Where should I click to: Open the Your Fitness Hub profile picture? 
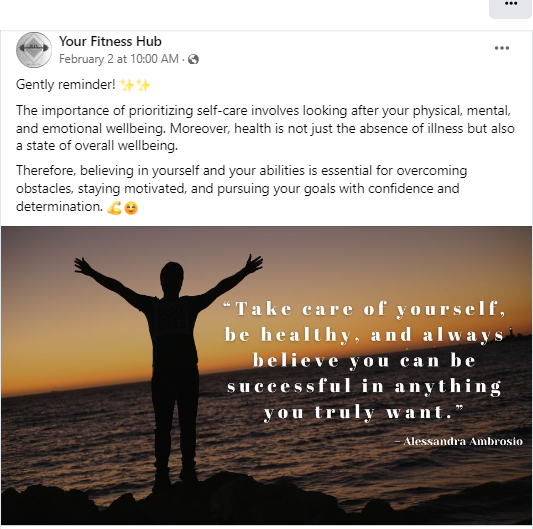point(34,50)
